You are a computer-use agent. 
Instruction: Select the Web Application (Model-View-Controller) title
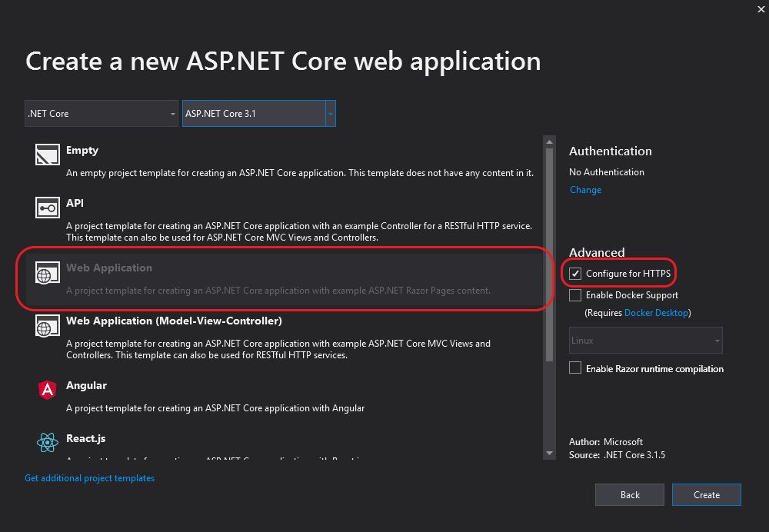174,321
